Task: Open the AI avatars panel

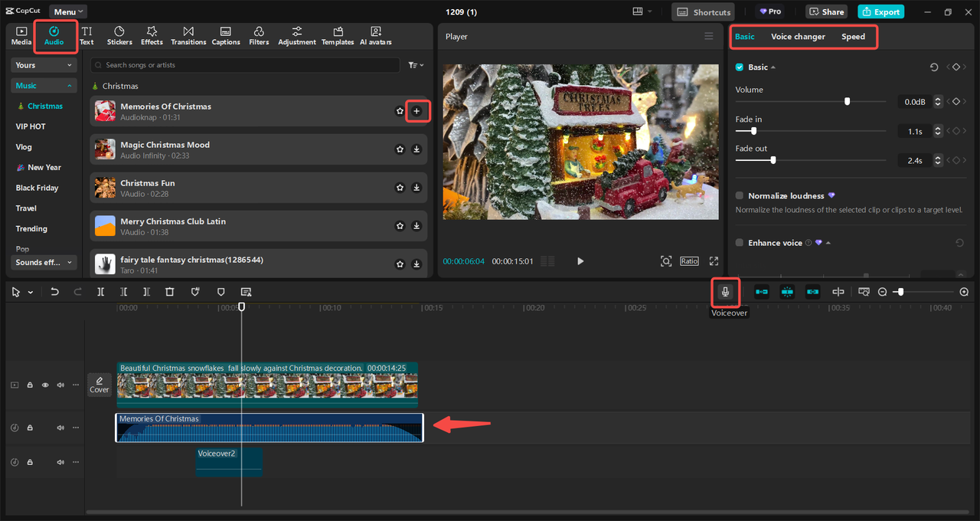Action: [376, 36]
